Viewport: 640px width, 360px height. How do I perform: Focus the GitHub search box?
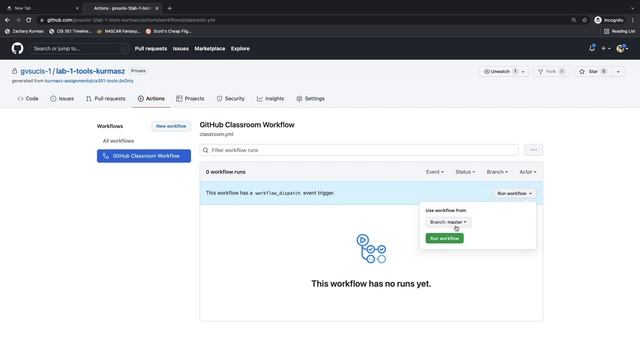[x=79, y=49]
